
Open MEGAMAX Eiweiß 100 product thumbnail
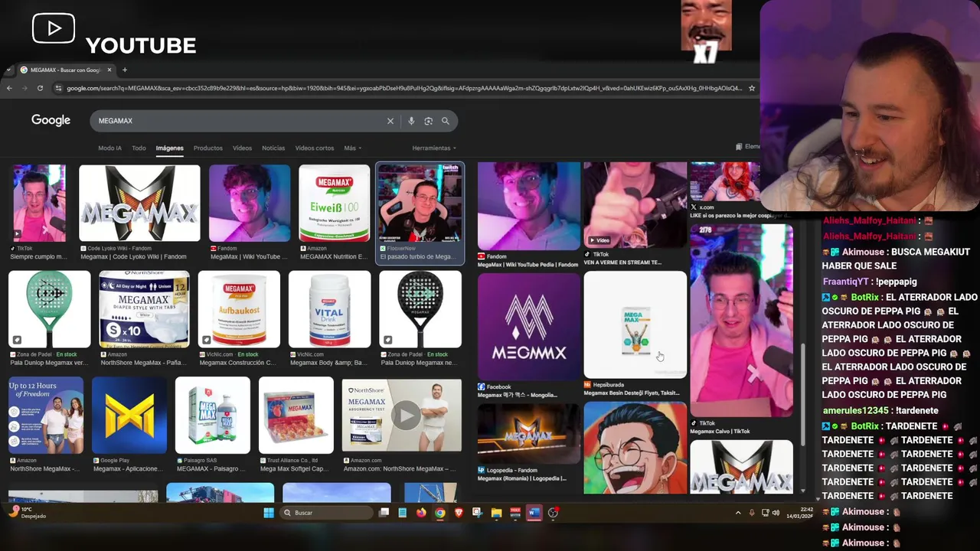tap(334, 203)
